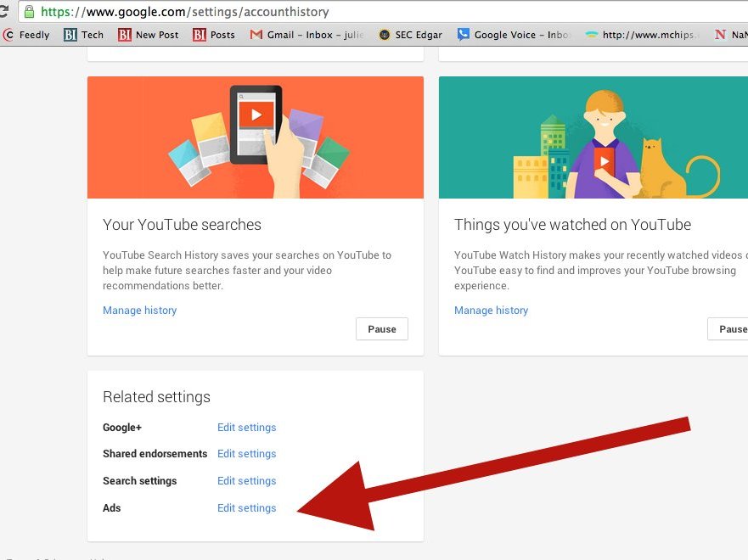Click Manage history under watched videos
This screenshot has height=560, width=748.
[x=491, y=311]
